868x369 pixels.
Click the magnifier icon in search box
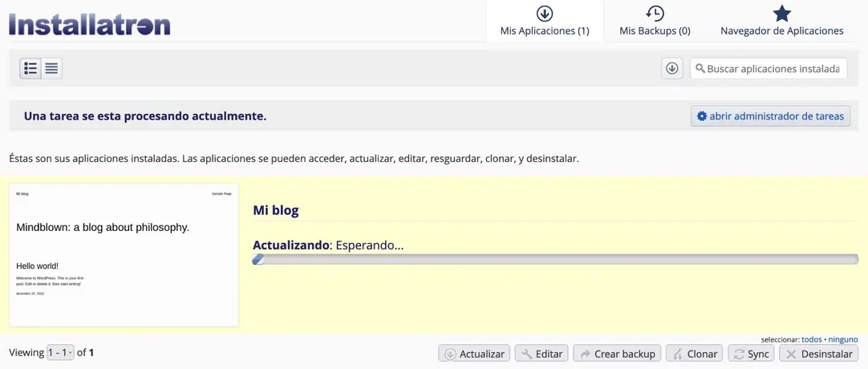(700, 69)
